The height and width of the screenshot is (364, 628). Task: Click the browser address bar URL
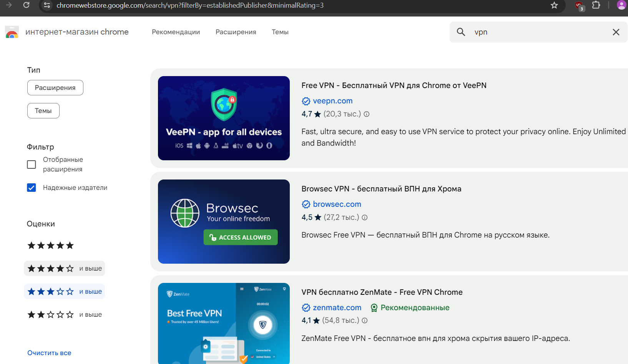tap(190, 5)
